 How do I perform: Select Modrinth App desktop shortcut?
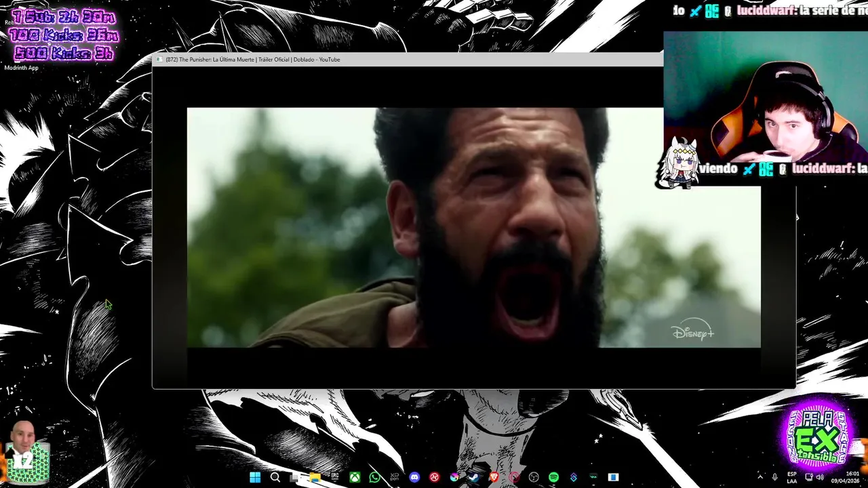(22, 68)
